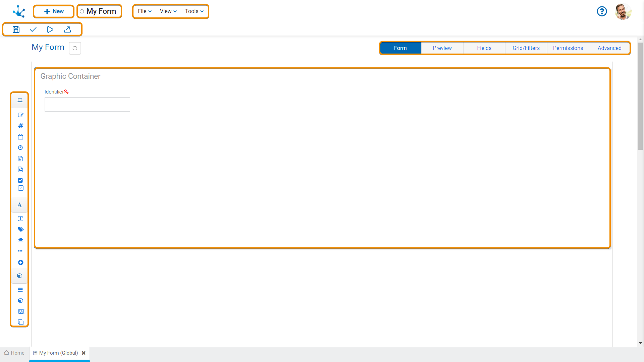644x362 pixels.
Task: Open the File dropdown menu
Action: click(x=145, y=11)
